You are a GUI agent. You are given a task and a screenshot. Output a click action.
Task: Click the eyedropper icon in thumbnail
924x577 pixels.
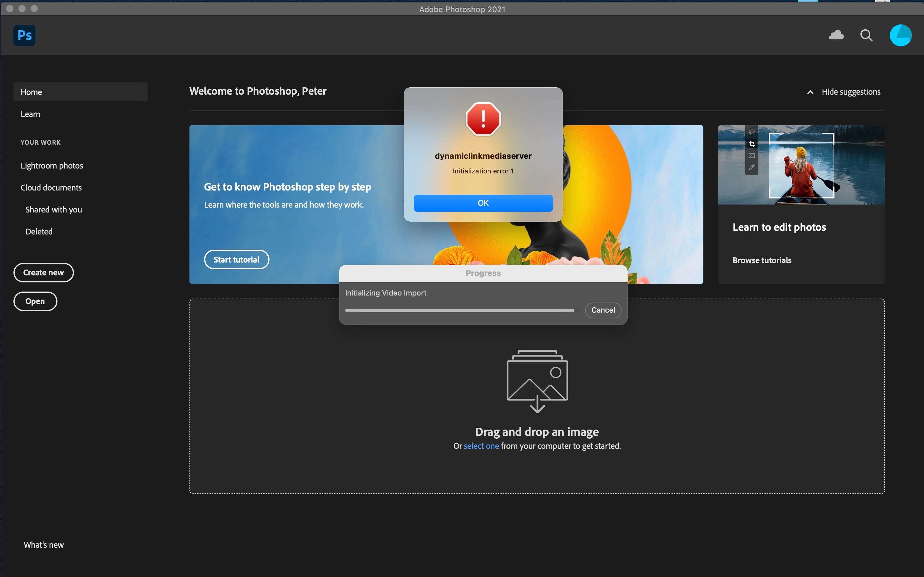752,167
